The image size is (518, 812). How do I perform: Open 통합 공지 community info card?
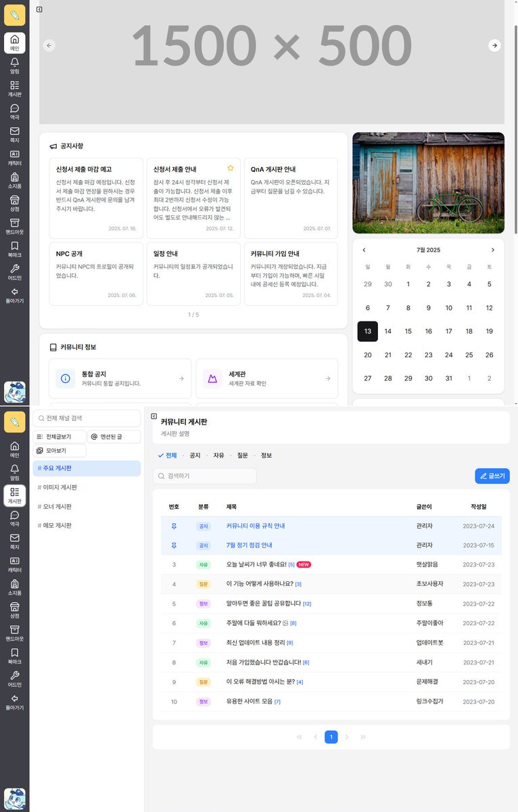(x=120, y=378)
